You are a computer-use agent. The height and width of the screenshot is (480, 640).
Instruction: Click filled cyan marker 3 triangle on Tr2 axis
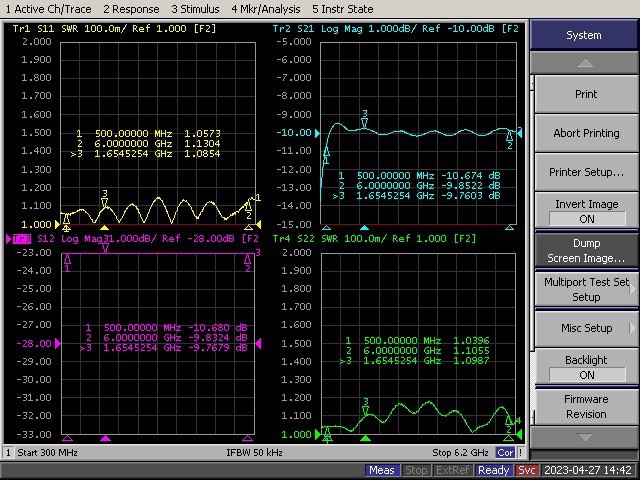364,228
